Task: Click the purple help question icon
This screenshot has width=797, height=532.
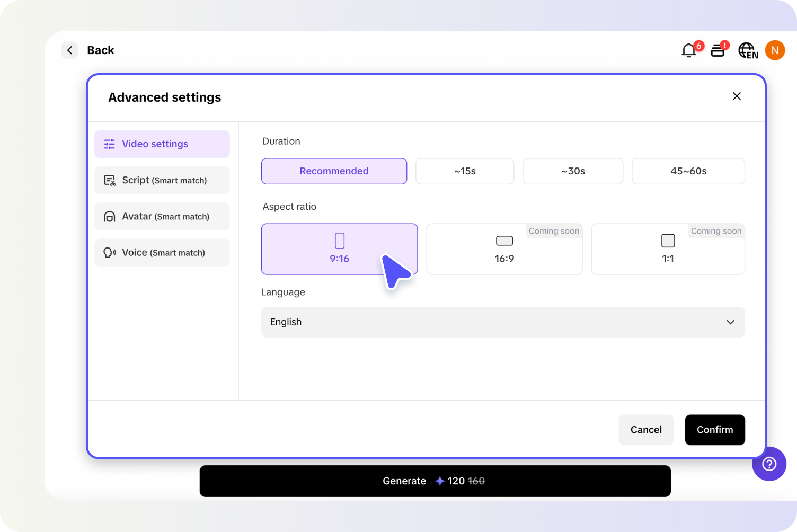Action: click(x=769, y=464)
